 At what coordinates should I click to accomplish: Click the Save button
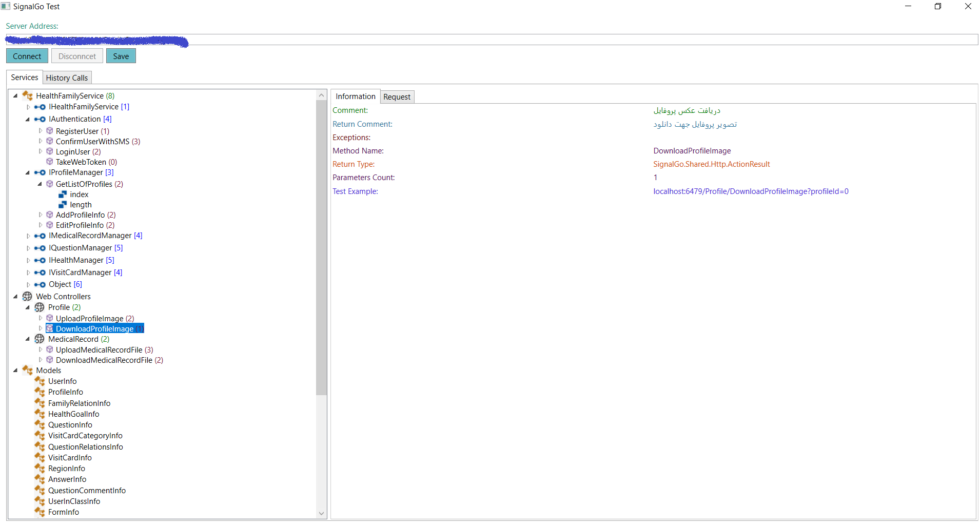[x=121, y=56]
